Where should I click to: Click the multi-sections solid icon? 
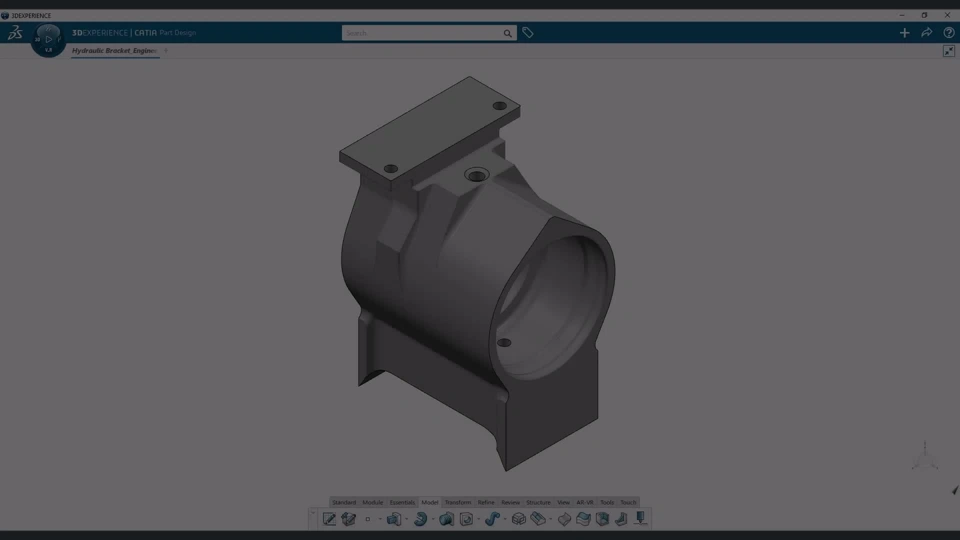coord(538,519)
